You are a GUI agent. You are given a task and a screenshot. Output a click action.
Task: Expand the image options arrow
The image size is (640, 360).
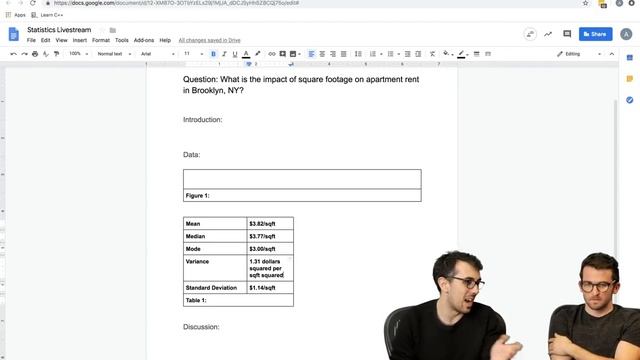pyautogui.click(x=300, y=54)
